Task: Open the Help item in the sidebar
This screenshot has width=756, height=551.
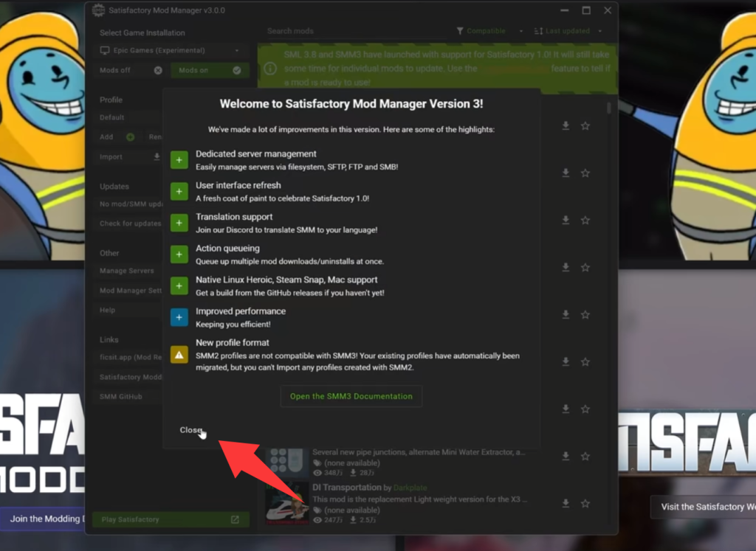Action: [x=108, y=310]
